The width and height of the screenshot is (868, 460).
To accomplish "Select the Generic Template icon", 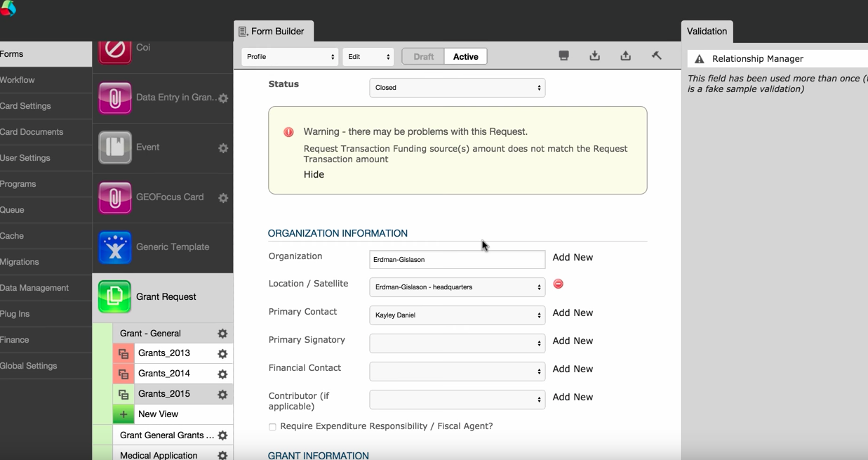I will click(114, 247).
